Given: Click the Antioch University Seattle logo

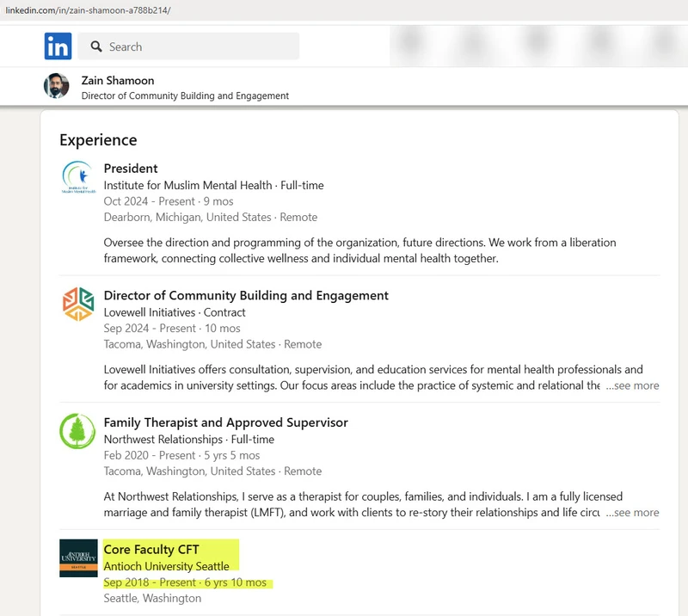Looking at the screenshot, I should tap(78, 557).
